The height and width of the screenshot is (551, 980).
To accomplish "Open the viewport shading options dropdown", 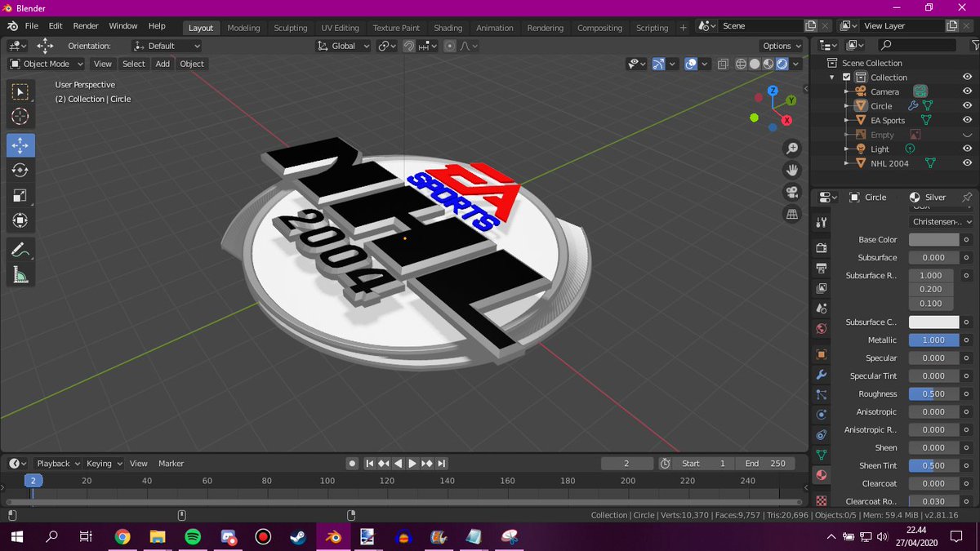I will click(x=796, y=64).
